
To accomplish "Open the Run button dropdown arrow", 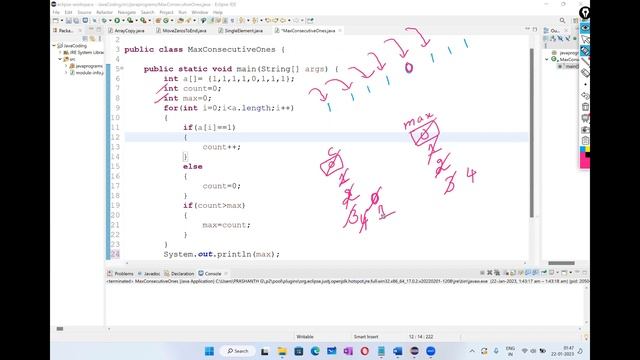I will coord(124,20).
